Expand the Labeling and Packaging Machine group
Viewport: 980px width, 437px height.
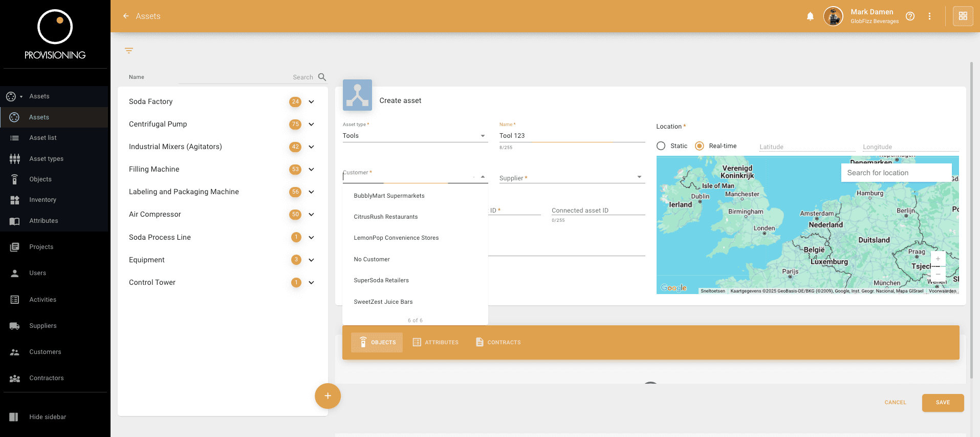click(311, 192)
